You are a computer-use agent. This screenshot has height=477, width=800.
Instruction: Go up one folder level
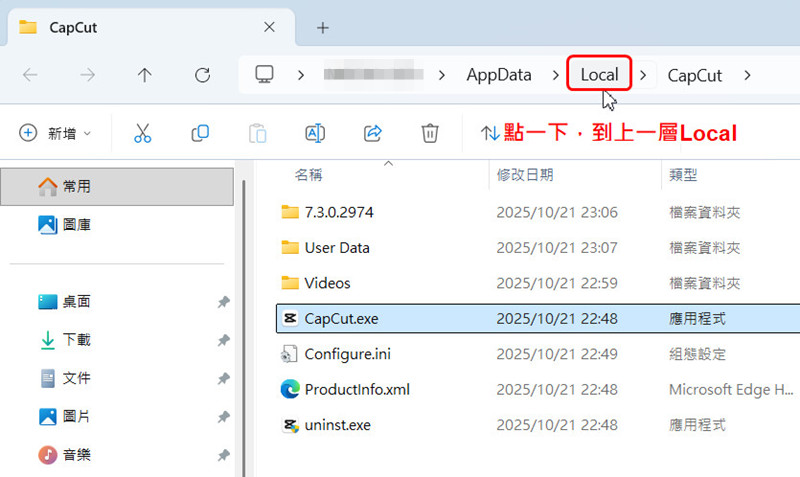coord(145,75)
